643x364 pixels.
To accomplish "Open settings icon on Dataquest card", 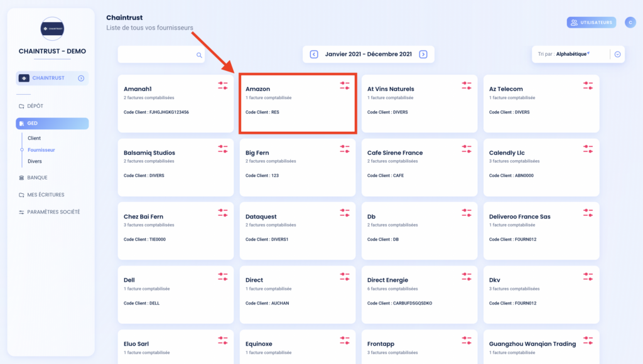I will pos(345,213).
